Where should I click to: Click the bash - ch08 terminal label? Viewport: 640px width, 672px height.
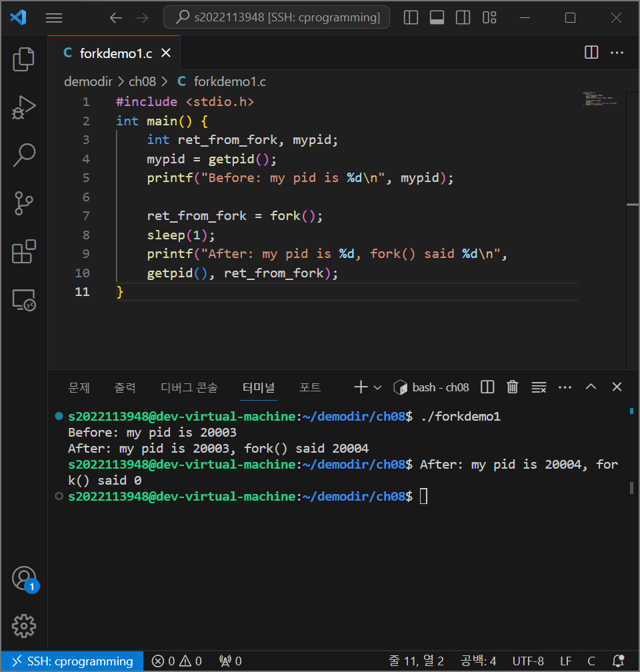click(x=431, y=387)
